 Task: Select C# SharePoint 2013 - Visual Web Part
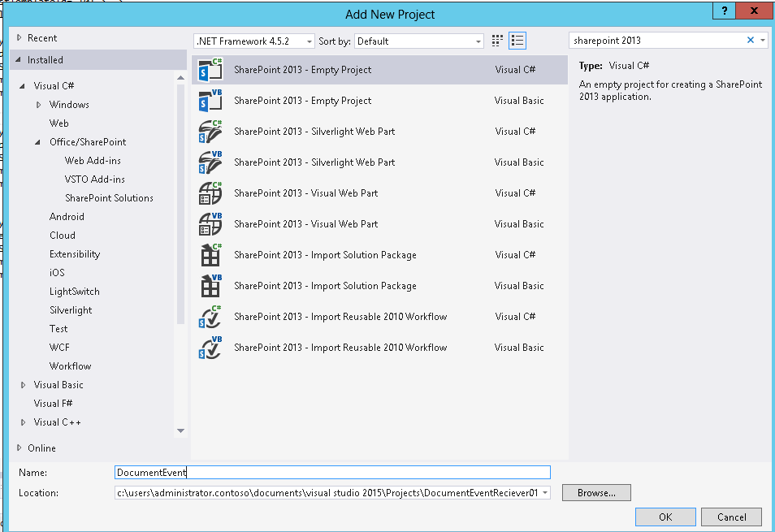[379, 193]
